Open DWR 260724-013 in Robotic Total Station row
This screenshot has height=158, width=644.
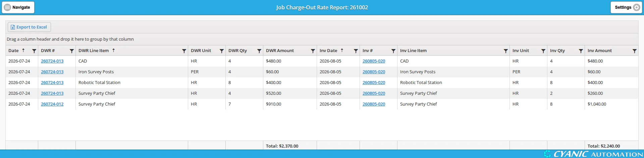[x=52, y=83]
